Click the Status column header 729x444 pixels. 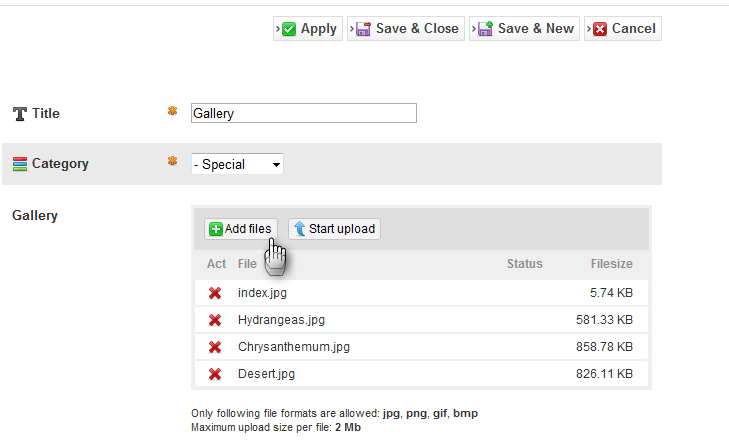tap(524, 264)
